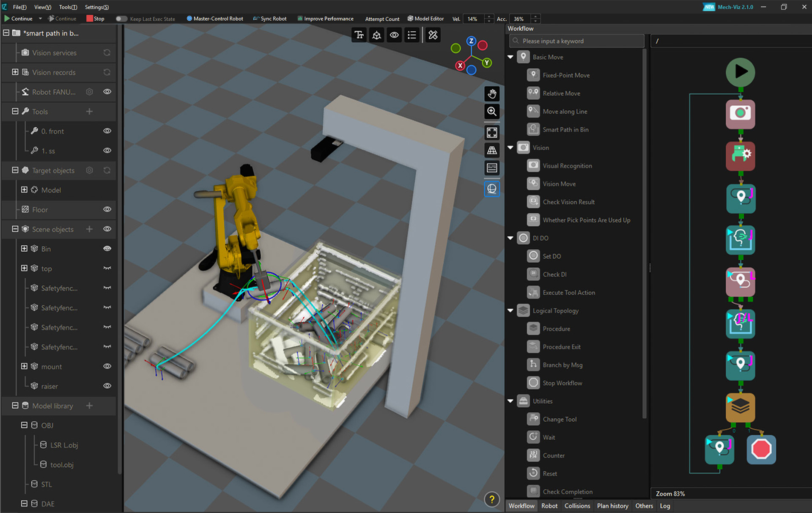Click the Z axis on the orientation gizmo
Viewport: 812px width, 513px height.
tap(471, 41)
